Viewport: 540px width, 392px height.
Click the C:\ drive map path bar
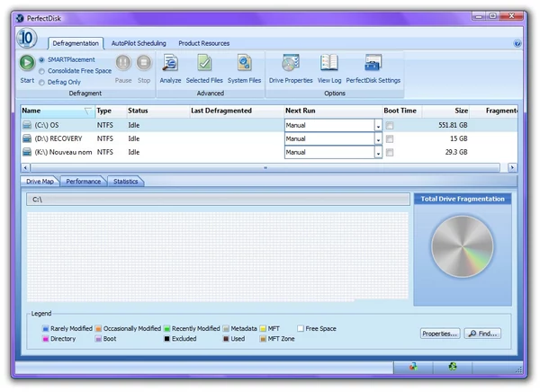click(x=218, y=200)
